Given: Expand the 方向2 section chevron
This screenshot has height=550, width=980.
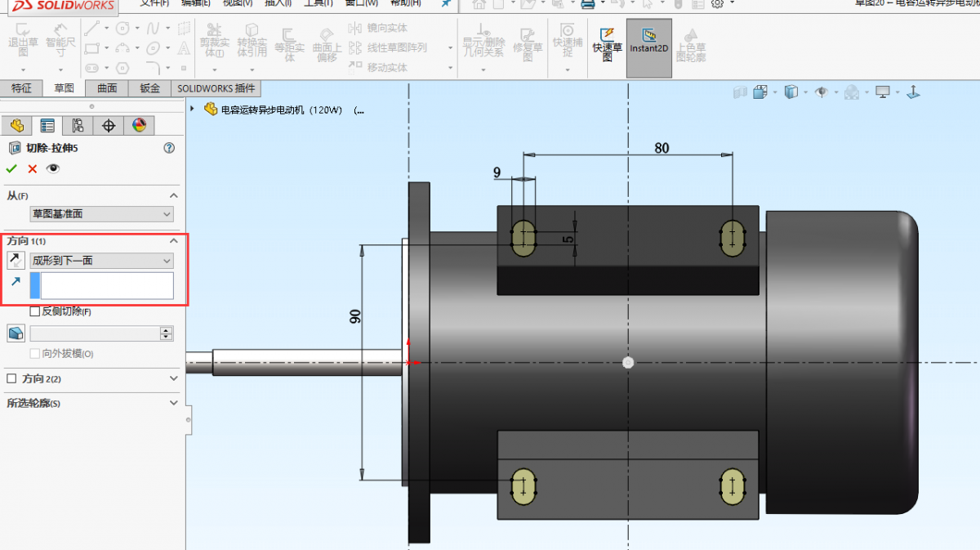Looking at the screenshot, I should tap(173, 378).
